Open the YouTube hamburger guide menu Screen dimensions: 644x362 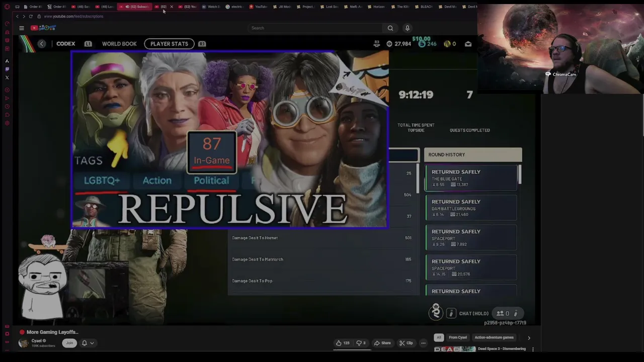coord(22,28)
